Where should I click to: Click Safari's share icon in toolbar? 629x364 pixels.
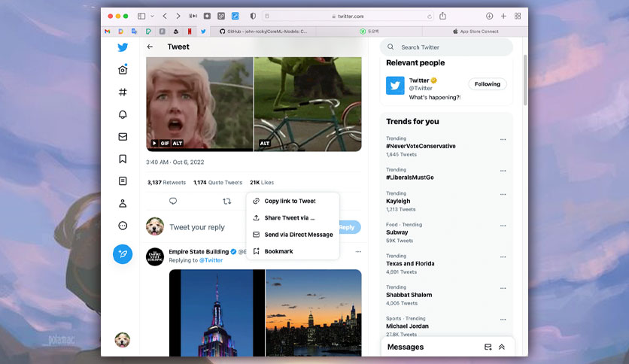(x=442, y=16)
